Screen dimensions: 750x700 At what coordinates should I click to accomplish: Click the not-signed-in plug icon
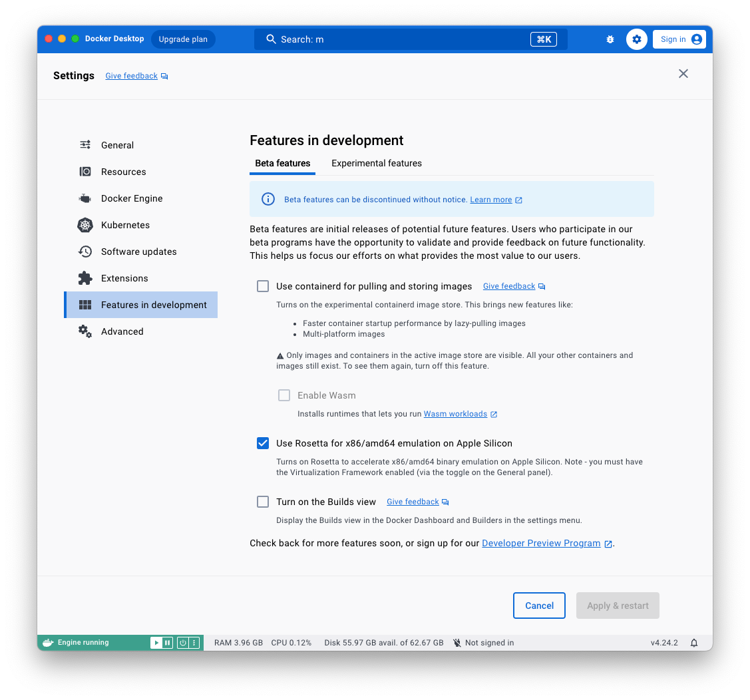tap(457, 643)
